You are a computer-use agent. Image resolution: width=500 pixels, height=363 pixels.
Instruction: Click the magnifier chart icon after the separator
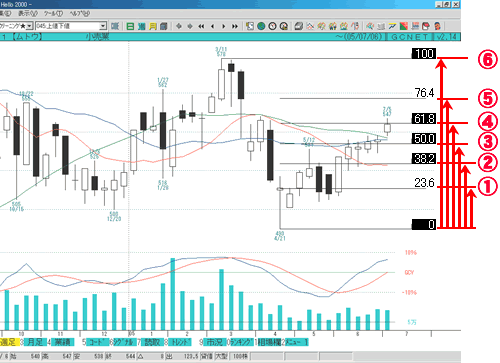point(370,26)
